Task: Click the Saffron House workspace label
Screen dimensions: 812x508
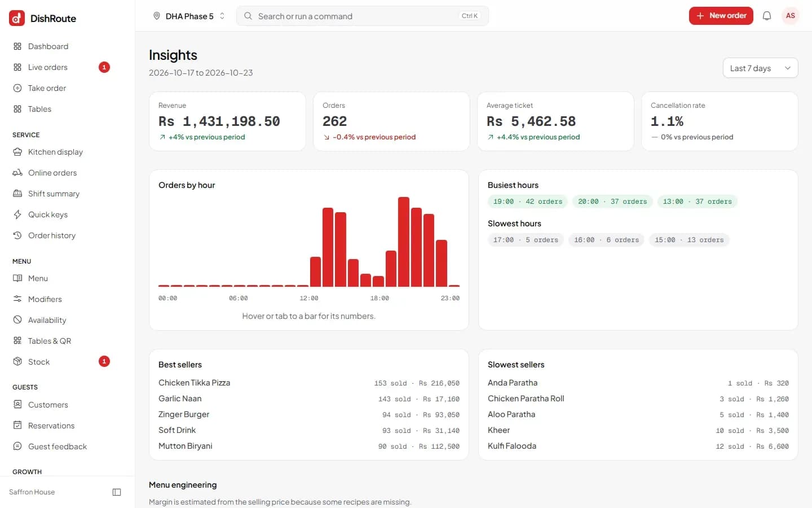Action: click(x=32, y=492)
